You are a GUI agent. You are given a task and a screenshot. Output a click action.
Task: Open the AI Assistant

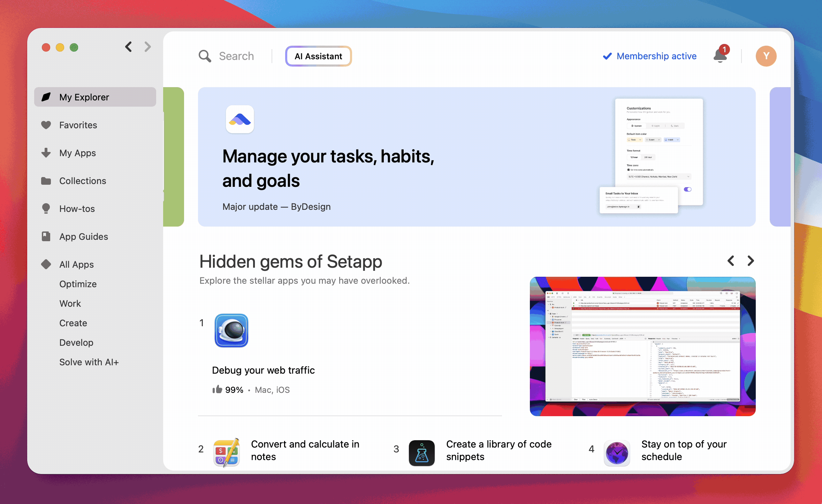click(x=318, y=56)
